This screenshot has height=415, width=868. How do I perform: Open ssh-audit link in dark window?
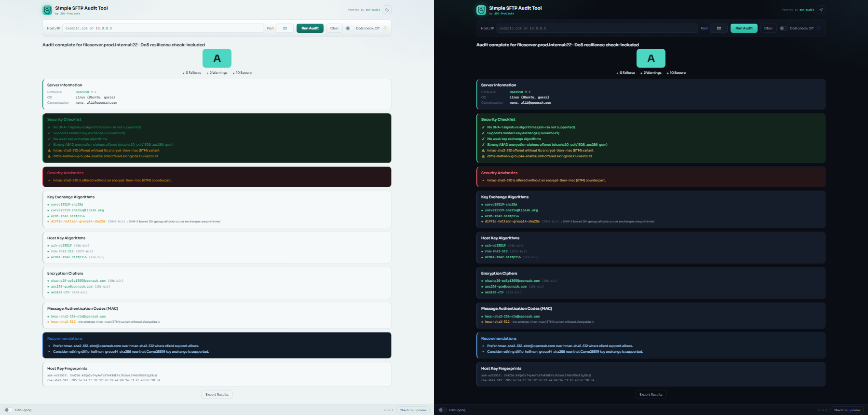[x=807, y=10]
